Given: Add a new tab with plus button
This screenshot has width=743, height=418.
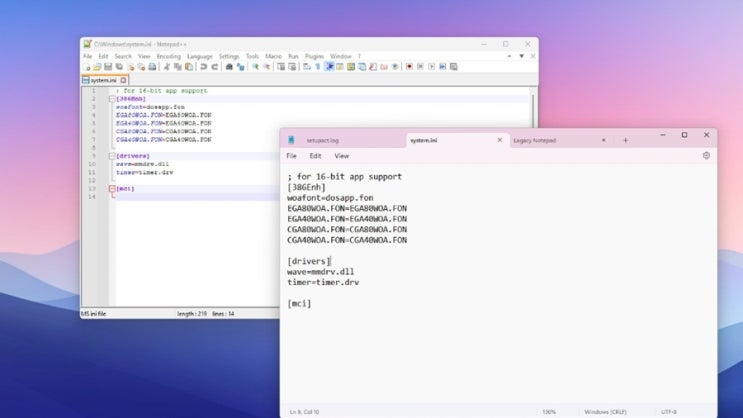Looking at the screenshot, I should [625, 140].
